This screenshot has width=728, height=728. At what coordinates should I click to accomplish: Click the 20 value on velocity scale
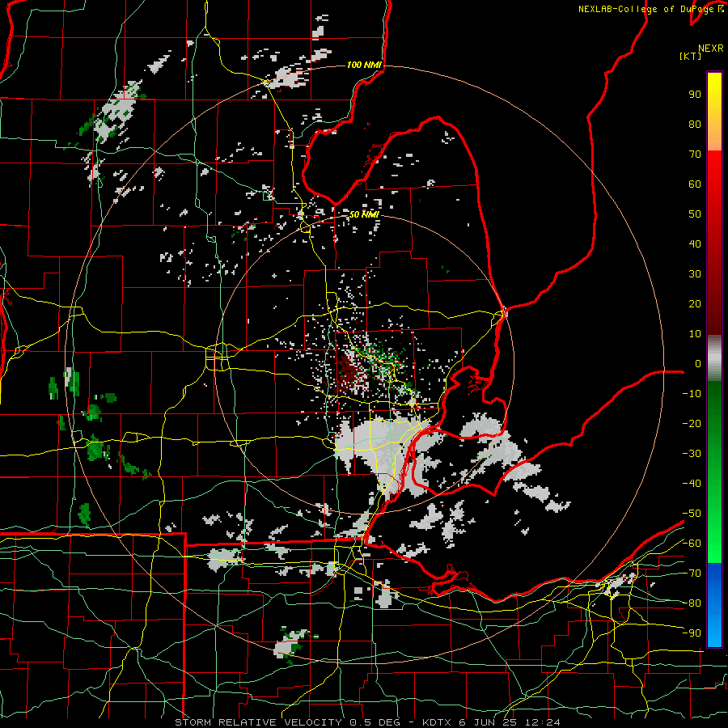point(695,303)
